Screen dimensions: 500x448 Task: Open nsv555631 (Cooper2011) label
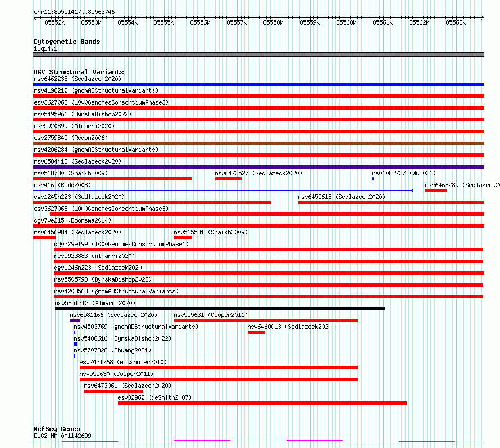coord(211,315)
